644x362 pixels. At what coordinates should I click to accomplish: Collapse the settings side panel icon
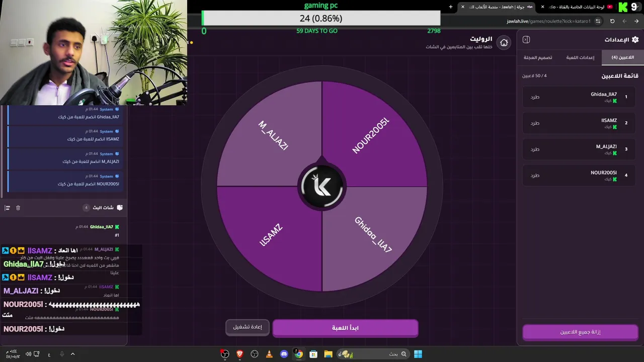[x=526, y=40]
